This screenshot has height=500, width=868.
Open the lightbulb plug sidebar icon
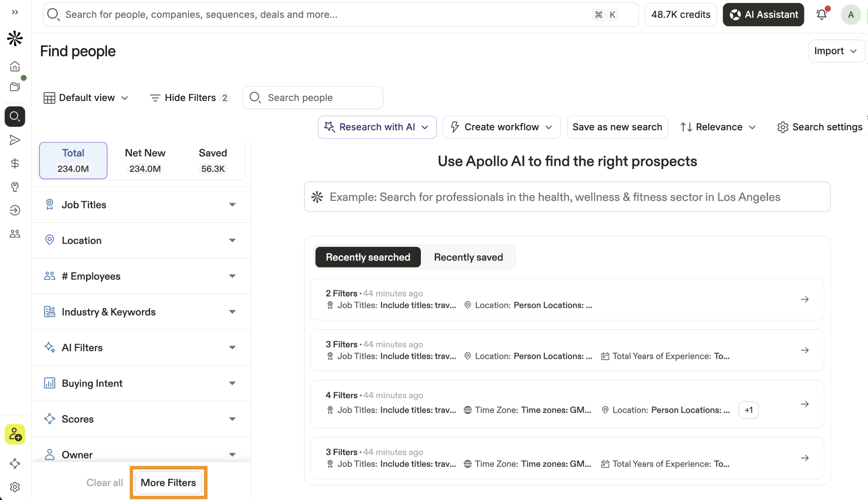[x=15, y=187]
